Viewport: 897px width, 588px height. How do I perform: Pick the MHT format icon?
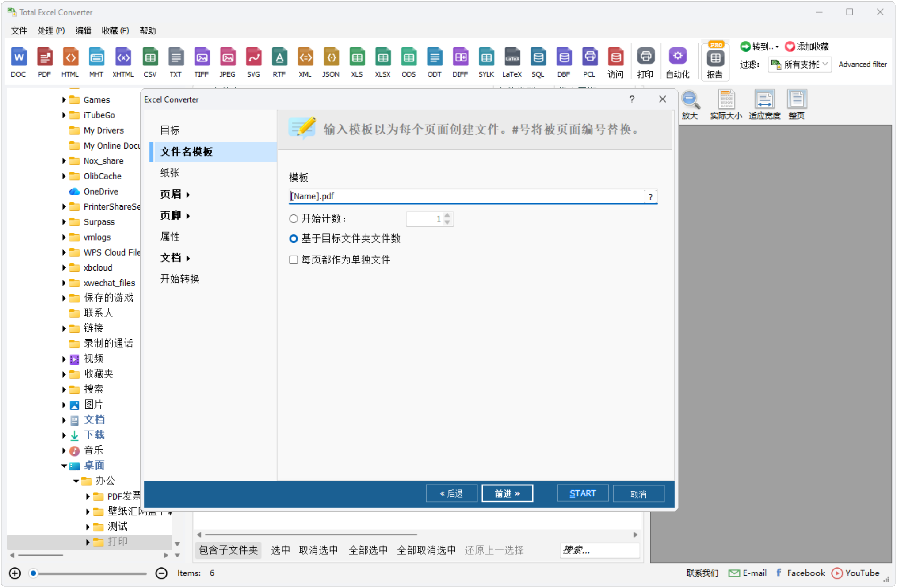[x=96, y=62]
